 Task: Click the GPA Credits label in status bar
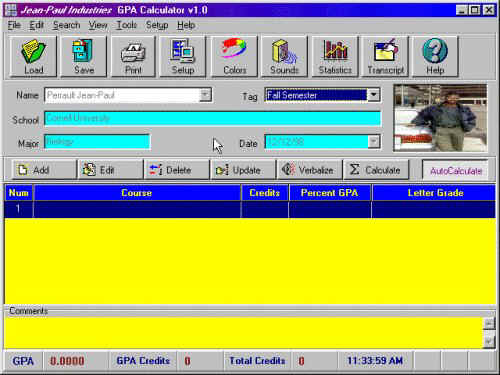coord(143,361)
